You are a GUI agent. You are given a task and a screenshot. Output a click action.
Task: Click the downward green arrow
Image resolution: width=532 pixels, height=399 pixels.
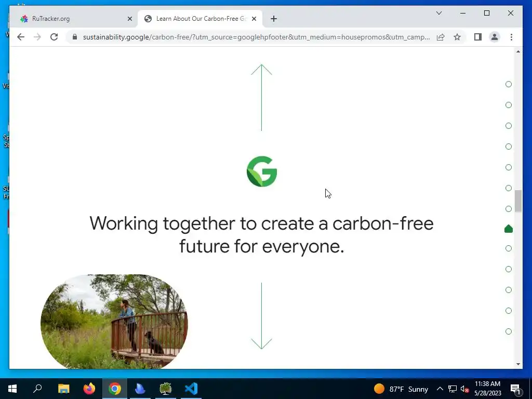point(262,316)
